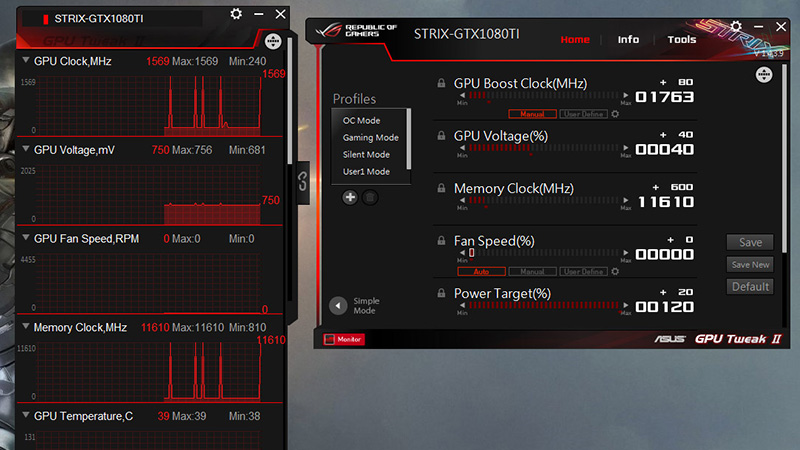
Task: Decrease Fan Speed with left arrow
Action: [462, 253]
